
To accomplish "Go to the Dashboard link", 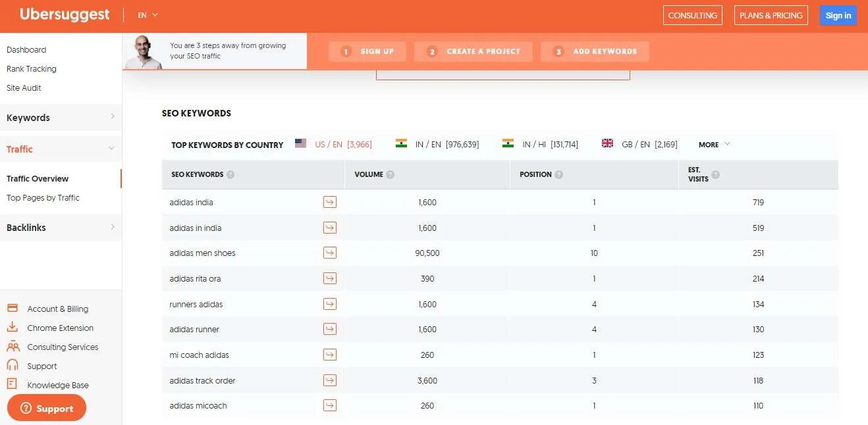I will click(x=26, y=49).
